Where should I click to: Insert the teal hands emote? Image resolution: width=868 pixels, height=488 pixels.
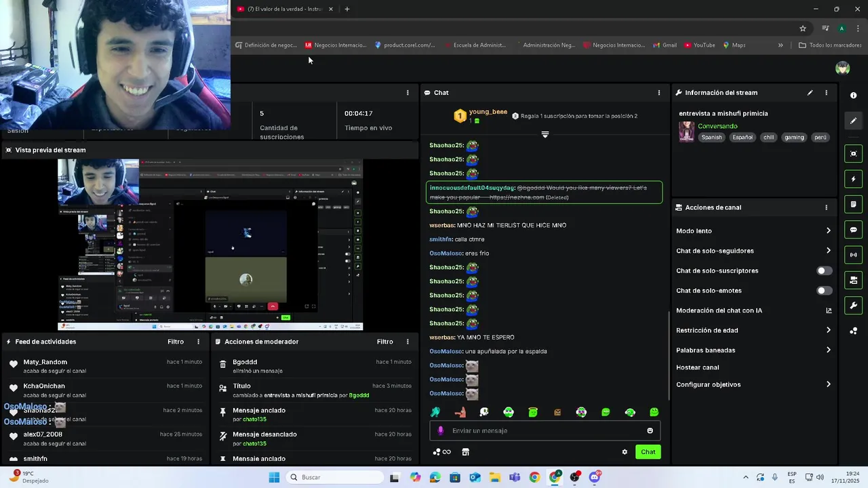pos(435,412)
